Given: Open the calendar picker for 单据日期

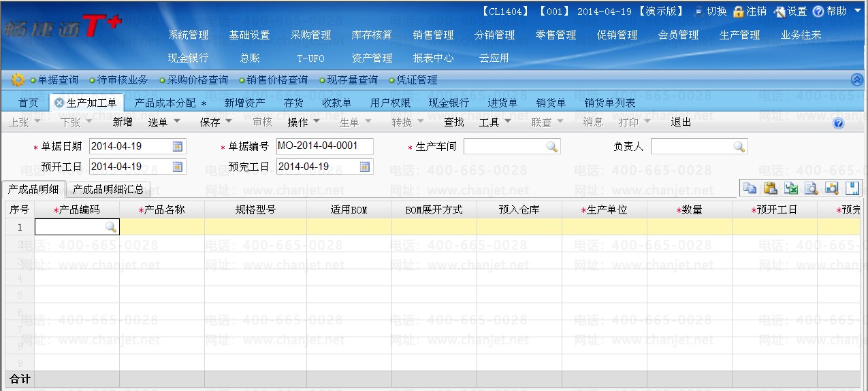Looking at the screenshot, I should click(x=178, y=146).
